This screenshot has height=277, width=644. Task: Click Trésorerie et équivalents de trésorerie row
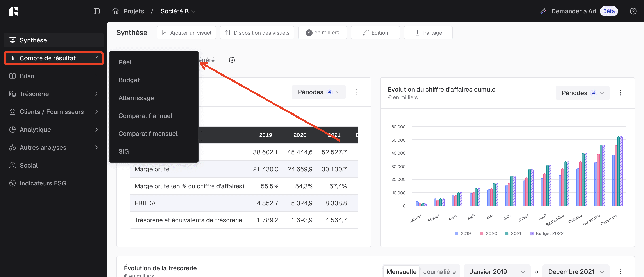[x=244, y=220]
